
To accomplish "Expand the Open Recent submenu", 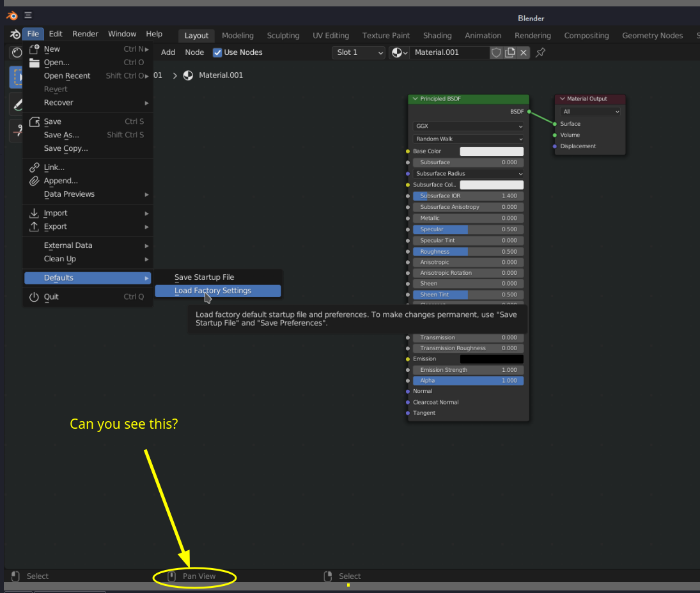I will [88, 76].
